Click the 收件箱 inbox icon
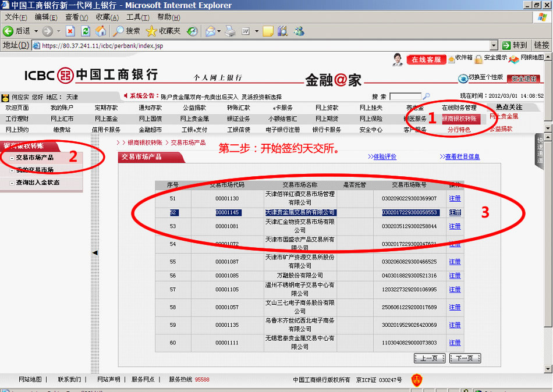This screenshot has width=553, height=392. pyautogui.click(x=451, y=59)
